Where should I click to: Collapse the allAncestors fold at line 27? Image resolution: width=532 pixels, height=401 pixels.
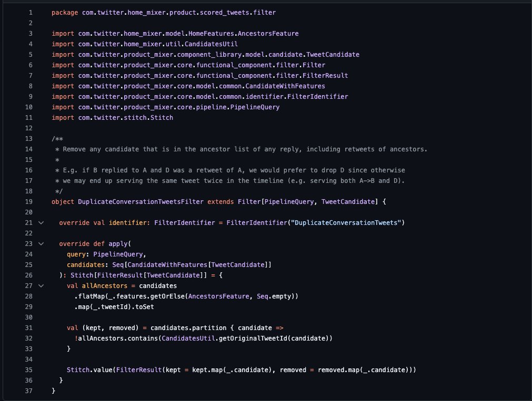click(x=41, y=286)
